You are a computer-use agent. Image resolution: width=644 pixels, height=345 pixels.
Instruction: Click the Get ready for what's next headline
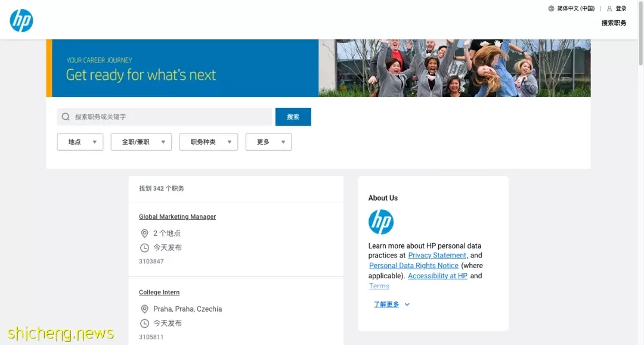(x=141, y=75)
